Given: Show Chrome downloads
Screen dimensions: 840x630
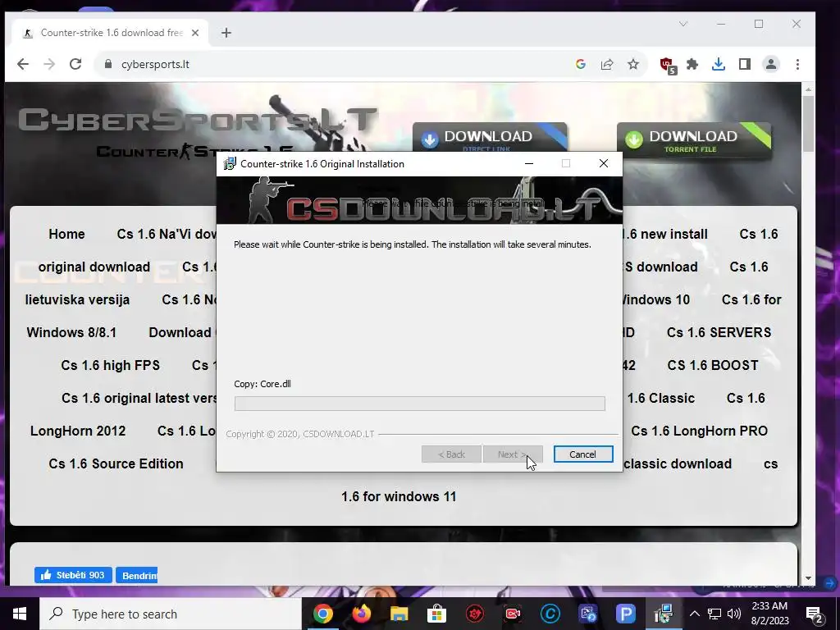Looking at the screenshot, I should pos(719,64).
